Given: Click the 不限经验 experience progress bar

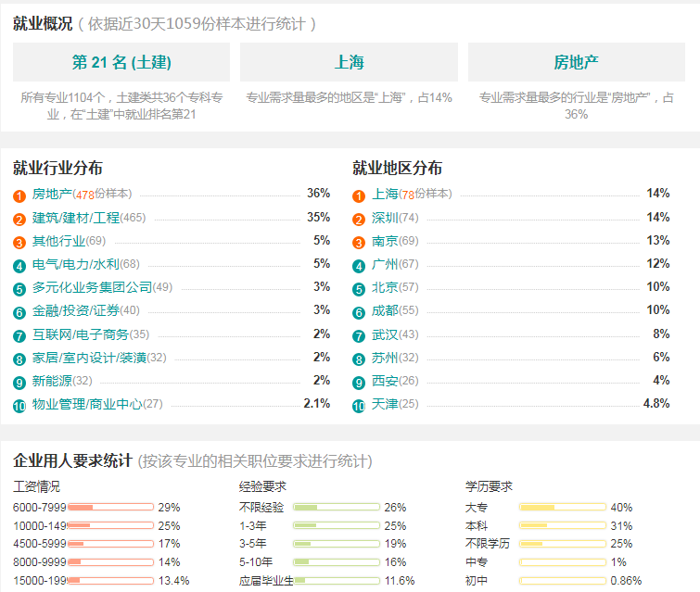Looking at the screenshot, I should pos(337,508).
